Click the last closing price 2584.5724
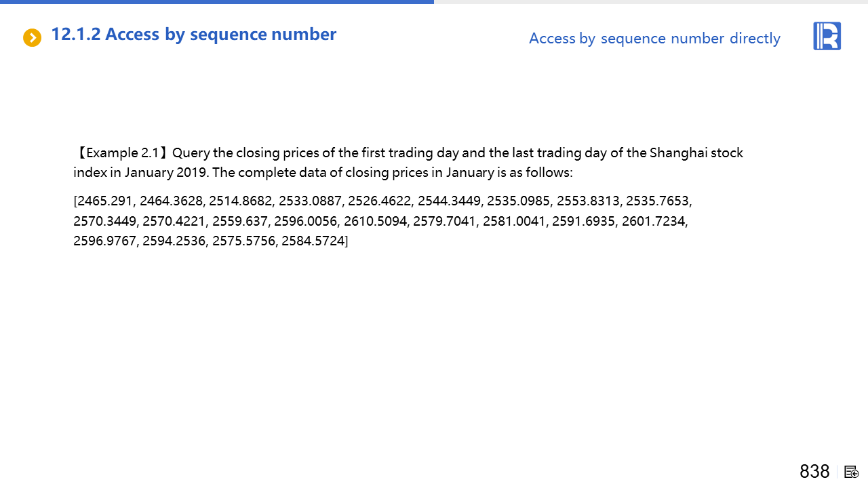The height and width of the screenshot is (488, 868). [313, 241]
